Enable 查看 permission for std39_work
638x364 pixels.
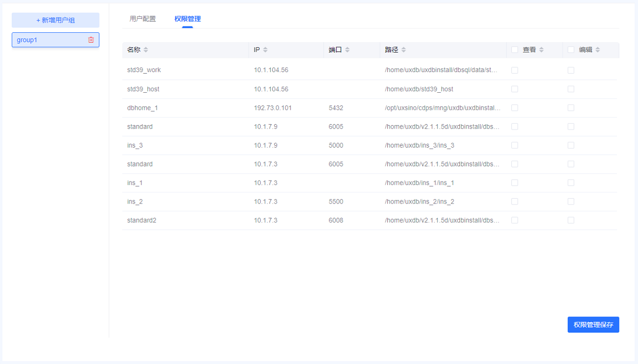tap(515, 70)
